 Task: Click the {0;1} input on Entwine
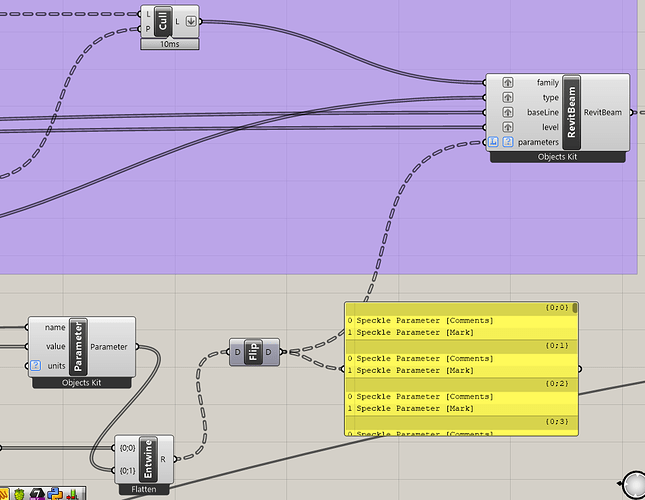pos(127,470)
